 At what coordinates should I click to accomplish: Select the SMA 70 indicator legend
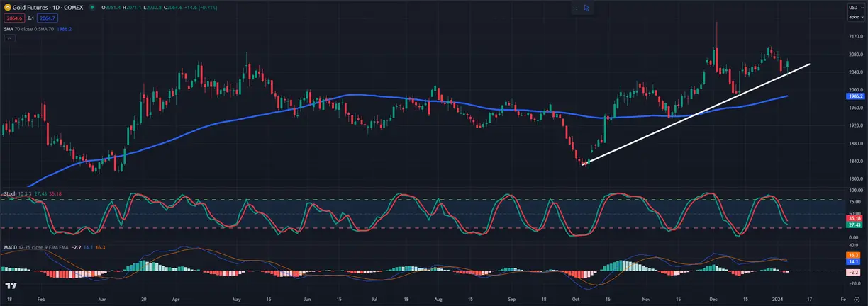coord(38,29)
